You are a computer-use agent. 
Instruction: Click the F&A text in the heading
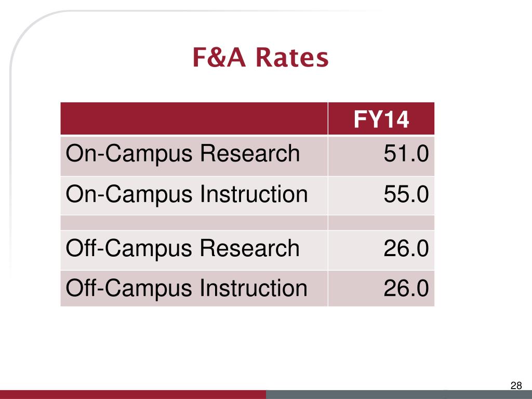point(219,57)
